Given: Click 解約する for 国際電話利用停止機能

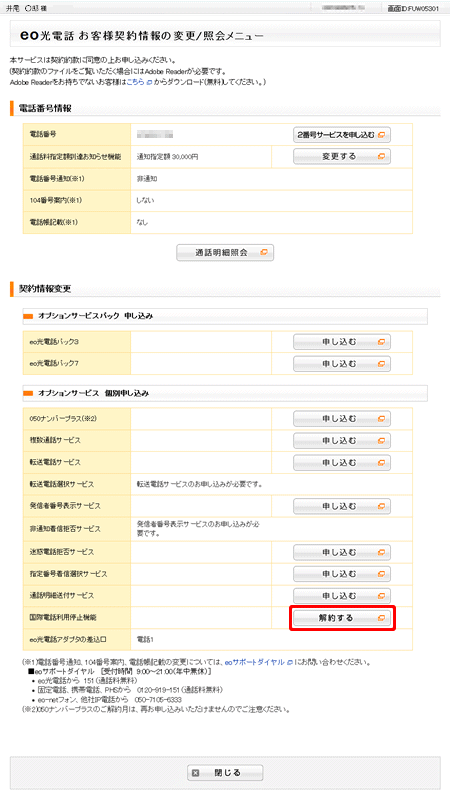Looking at the screenshot, I should 342,618.
